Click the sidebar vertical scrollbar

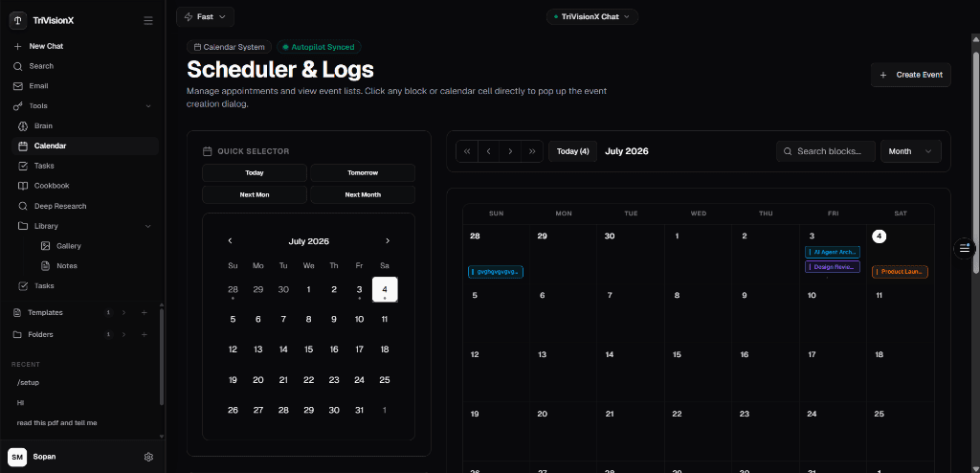pos(162,354)
